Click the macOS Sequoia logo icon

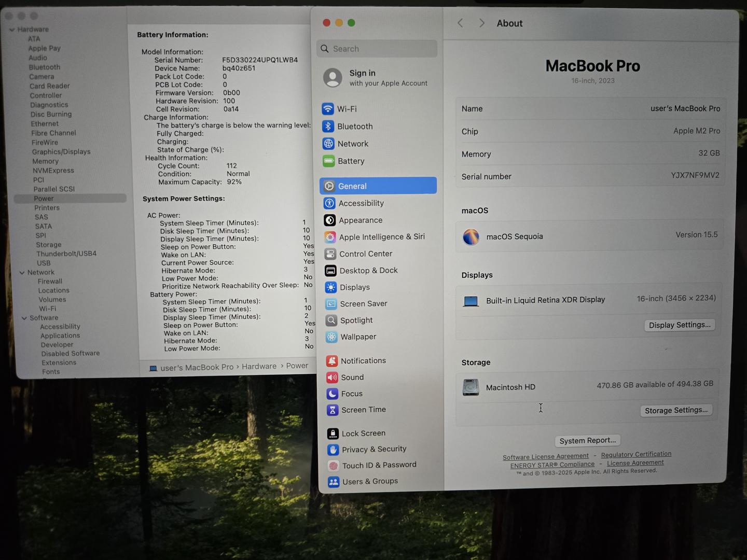pos(471,237)
